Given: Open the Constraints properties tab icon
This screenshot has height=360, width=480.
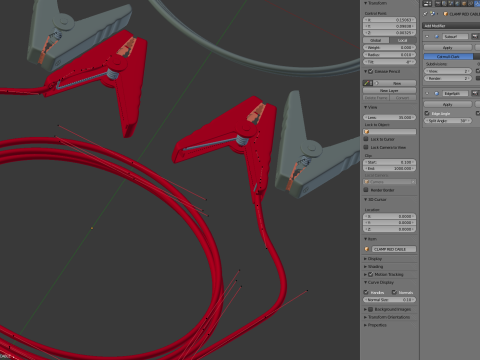Looking at the screenshot, I should 470,4.
